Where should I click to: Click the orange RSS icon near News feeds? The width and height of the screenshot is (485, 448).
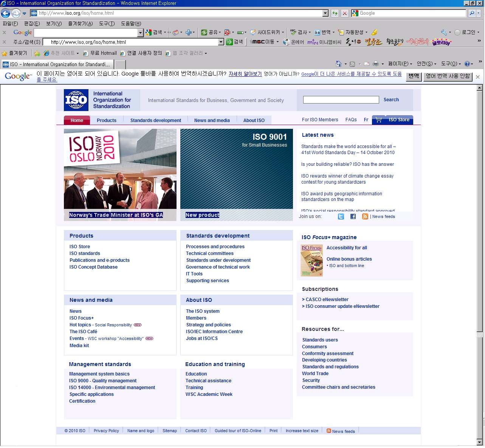coord(365,216)
